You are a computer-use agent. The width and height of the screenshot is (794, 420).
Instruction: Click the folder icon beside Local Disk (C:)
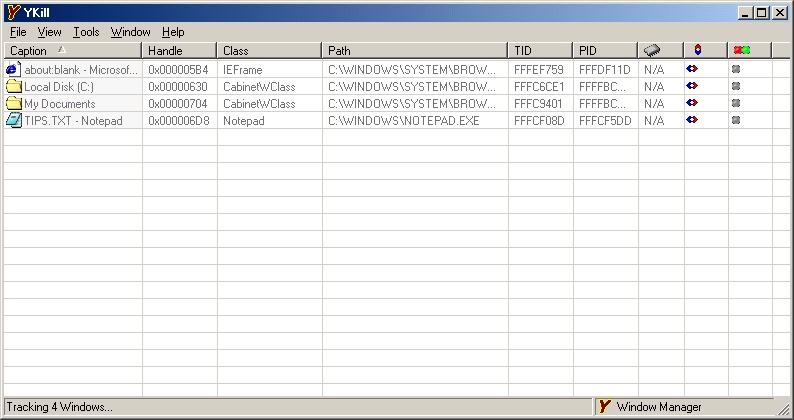[x=13, y=86]
